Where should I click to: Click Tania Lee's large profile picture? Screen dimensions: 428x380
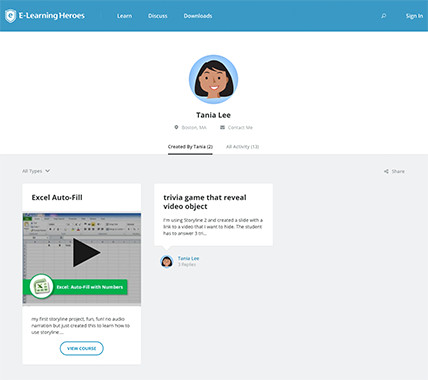[x=213, y=79]
